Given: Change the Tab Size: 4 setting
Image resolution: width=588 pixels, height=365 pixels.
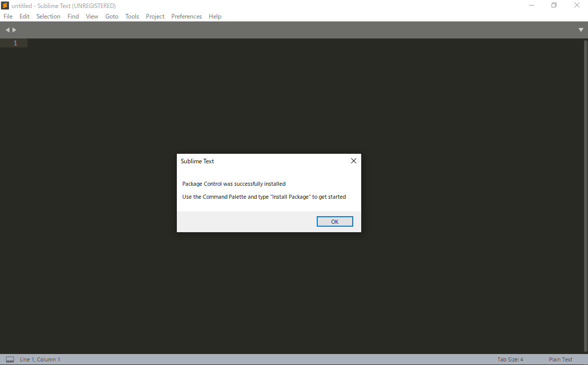Looking at the screenshot, I should click(510, 360).
